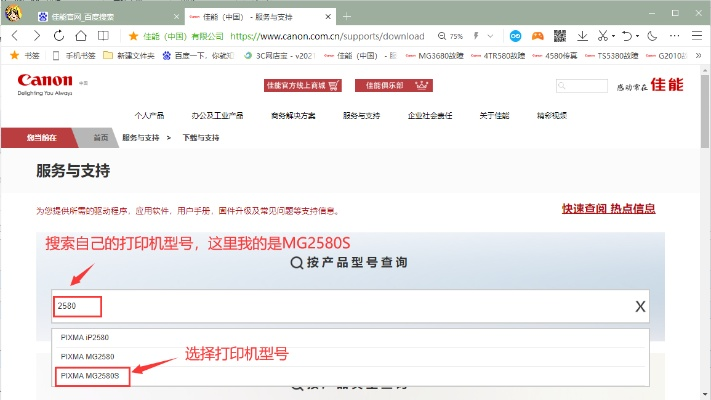Click the 下载与支持 breadcrumb
The image size is (711, 400).
(x=201, y=137)
